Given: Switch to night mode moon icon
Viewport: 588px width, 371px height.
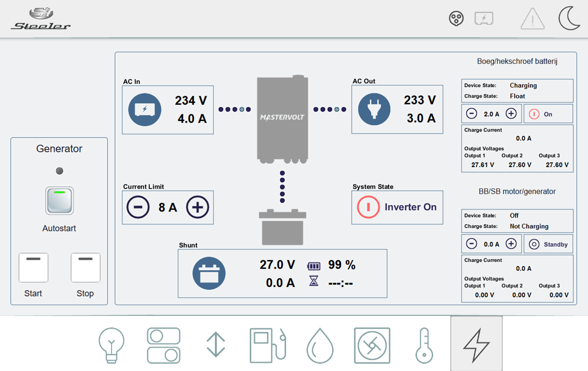Looking at the screenshot, I should tap(569, 18).
